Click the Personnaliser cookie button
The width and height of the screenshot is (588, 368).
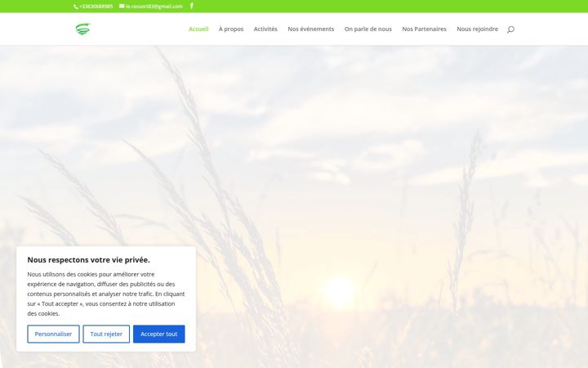click(x=53, y=334)
